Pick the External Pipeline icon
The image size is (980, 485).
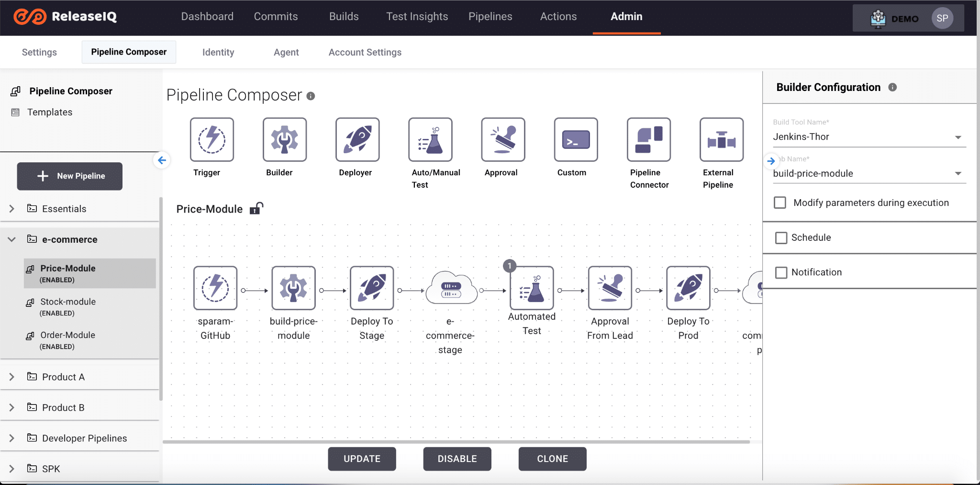[x=722, y=139]
